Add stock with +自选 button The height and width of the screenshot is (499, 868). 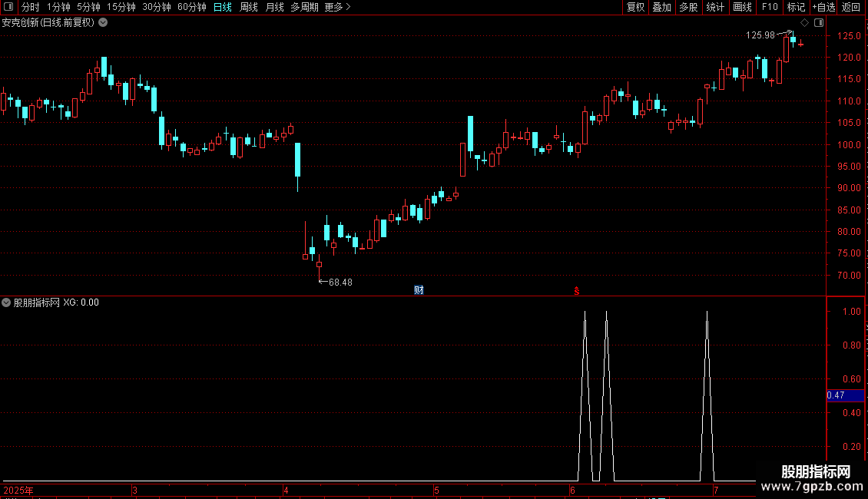[823, 7]
